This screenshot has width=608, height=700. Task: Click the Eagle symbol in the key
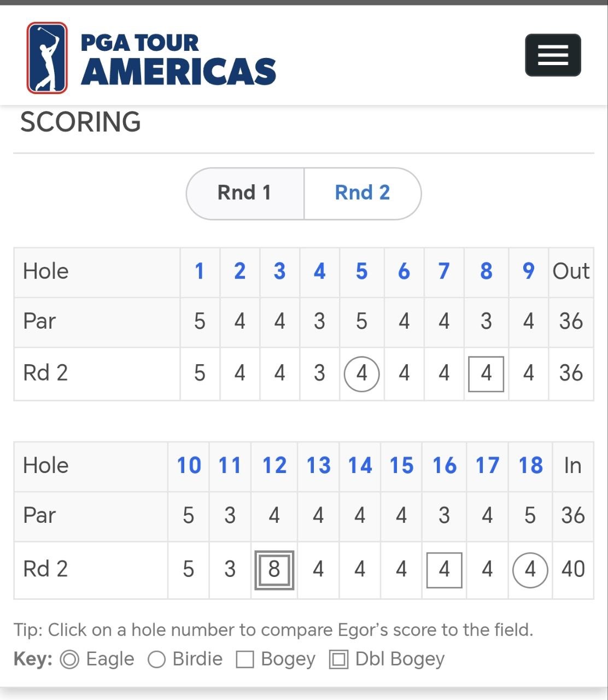[x=69, y=660]
